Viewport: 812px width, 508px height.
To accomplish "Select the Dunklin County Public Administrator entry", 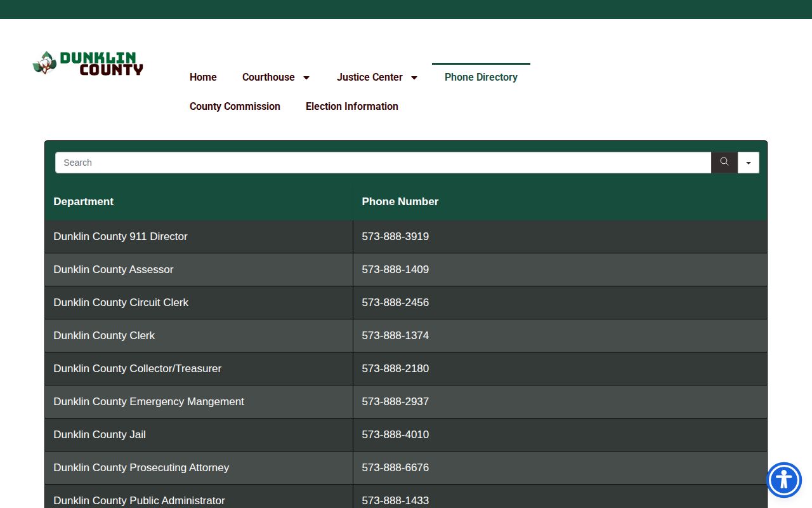I will (140, 500).
